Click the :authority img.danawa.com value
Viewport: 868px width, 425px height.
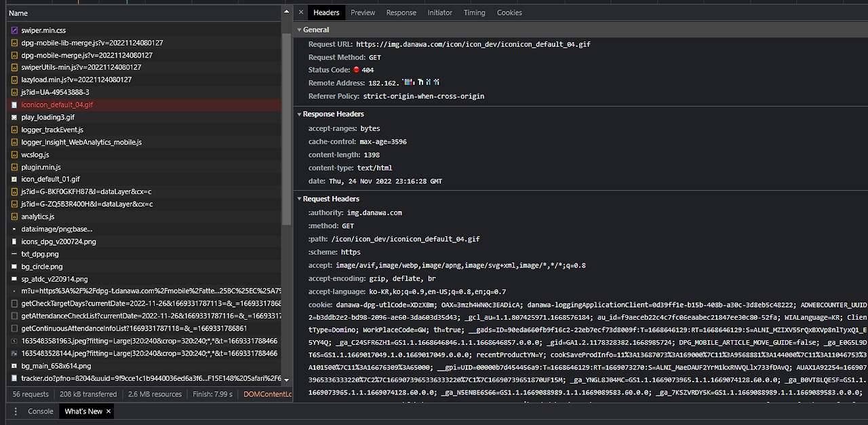(x=374, y=212)
